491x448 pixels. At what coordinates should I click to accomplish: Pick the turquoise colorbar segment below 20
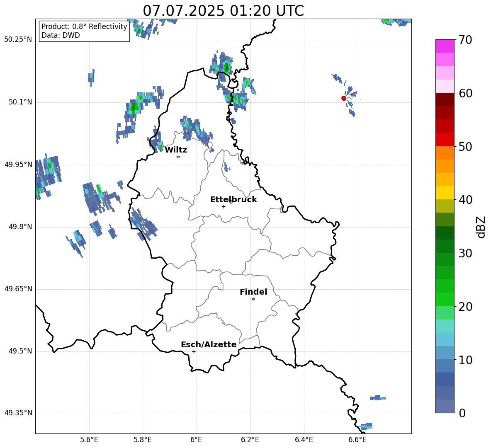445,326
